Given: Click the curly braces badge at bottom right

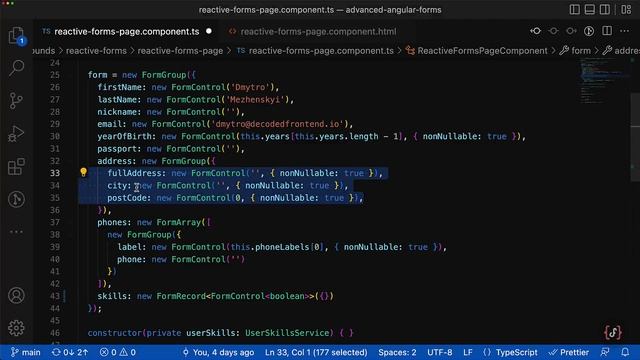Looking at the screenshot, I should (613, 332).
